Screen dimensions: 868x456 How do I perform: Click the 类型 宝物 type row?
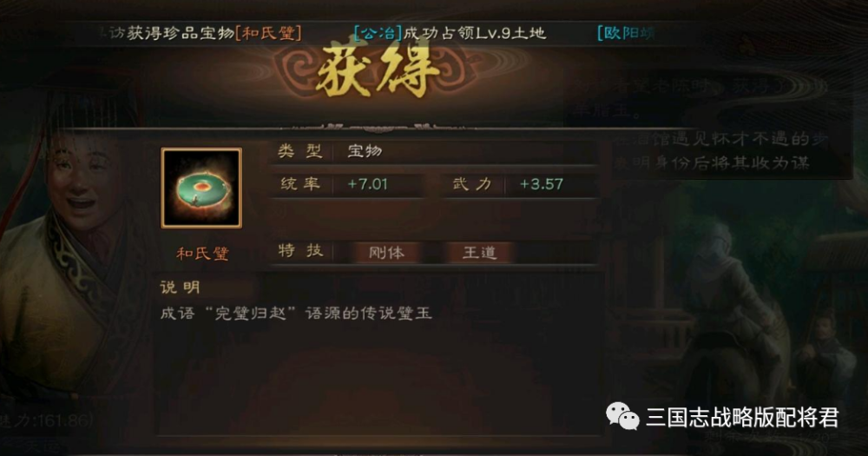click(435, 151)
